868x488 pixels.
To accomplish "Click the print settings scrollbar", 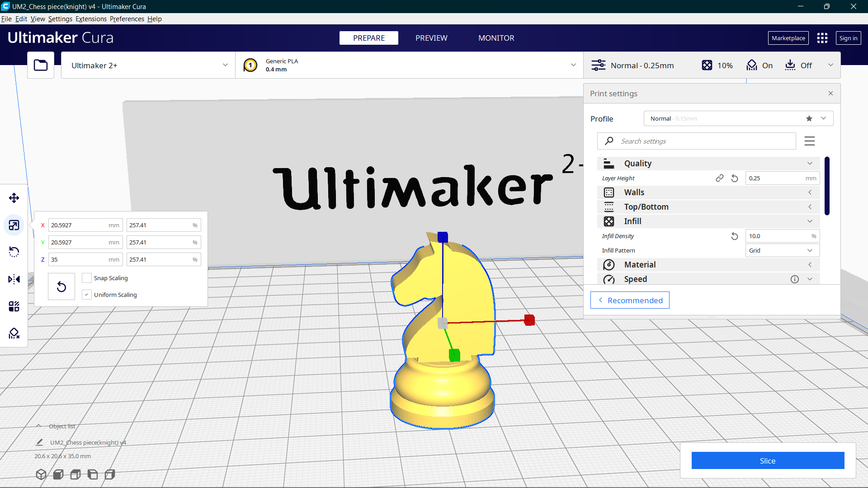I will 827,186.
